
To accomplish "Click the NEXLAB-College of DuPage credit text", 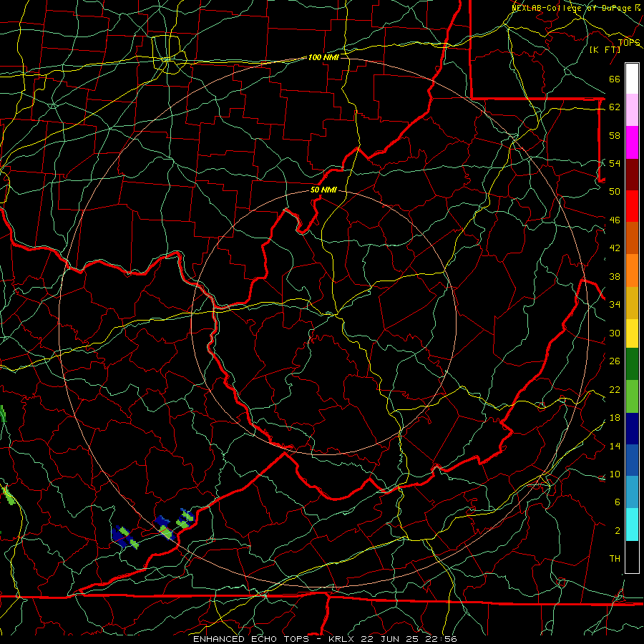I will coord(577,8).
